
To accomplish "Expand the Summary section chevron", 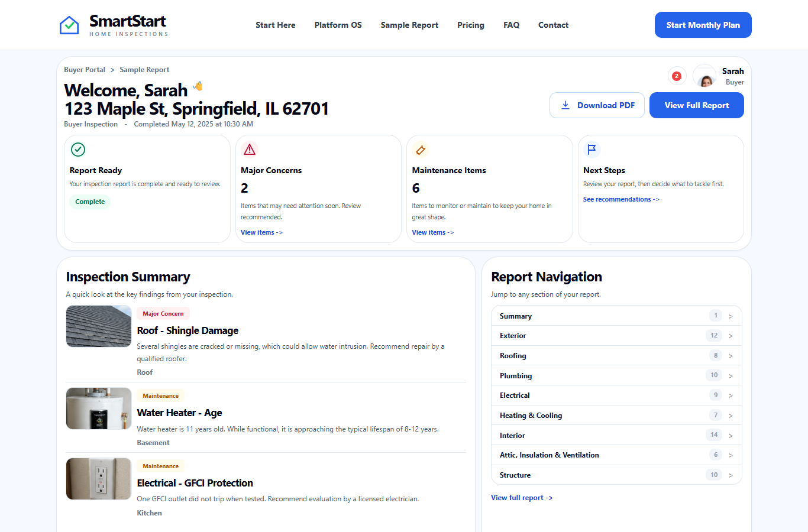I will [x=731, y=316].
